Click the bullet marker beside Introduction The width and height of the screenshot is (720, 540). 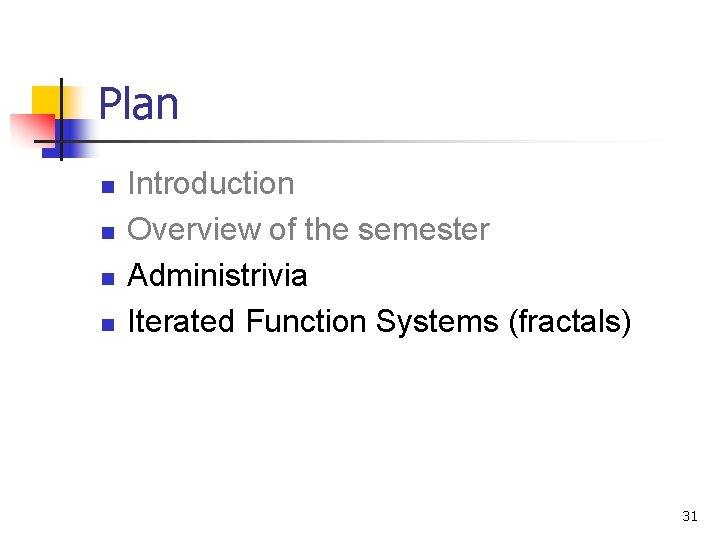[x=108, y=187]
